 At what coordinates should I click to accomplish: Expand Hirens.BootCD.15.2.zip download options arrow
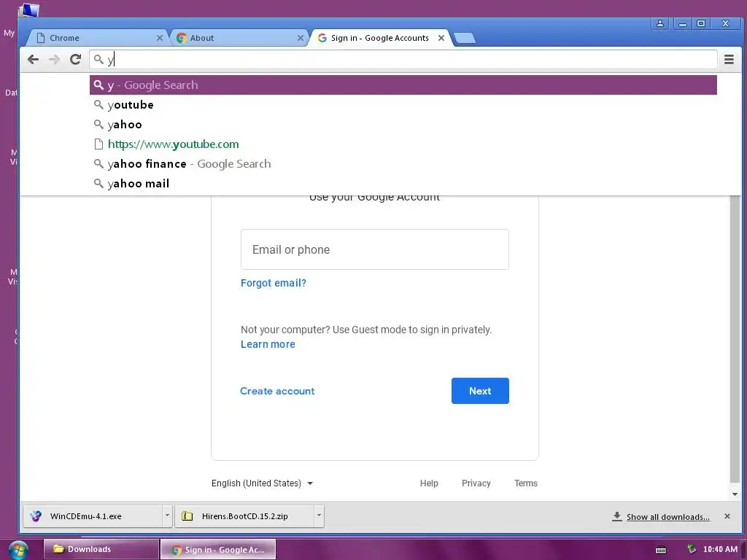pyautogui.click(x=320, y=516)
